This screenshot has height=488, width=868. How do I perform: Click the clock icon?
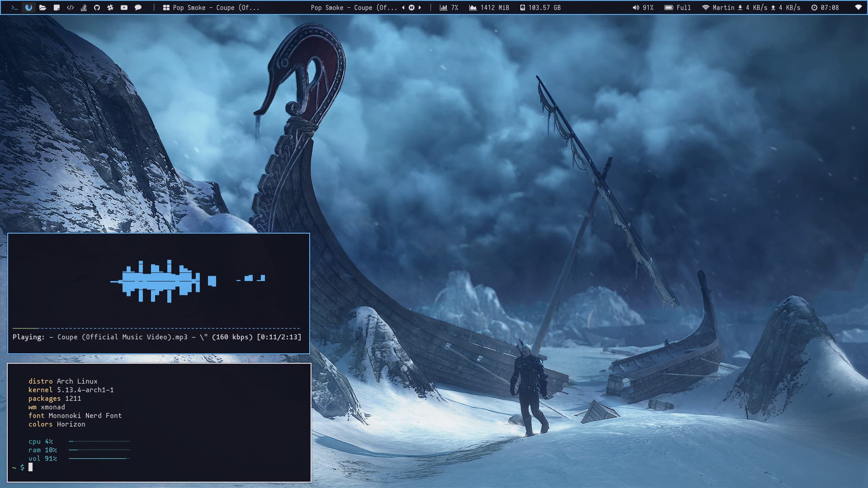point(814,8)
